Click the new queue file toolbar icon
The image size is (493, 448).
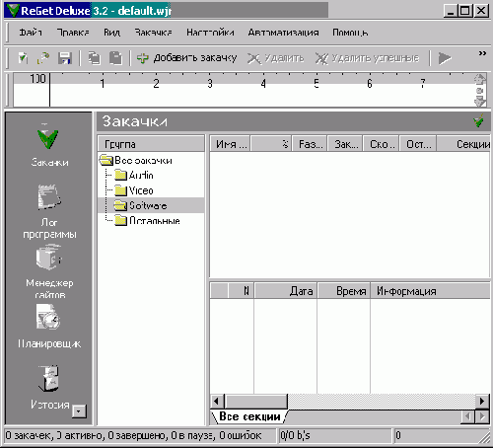[x=23, y=58]
